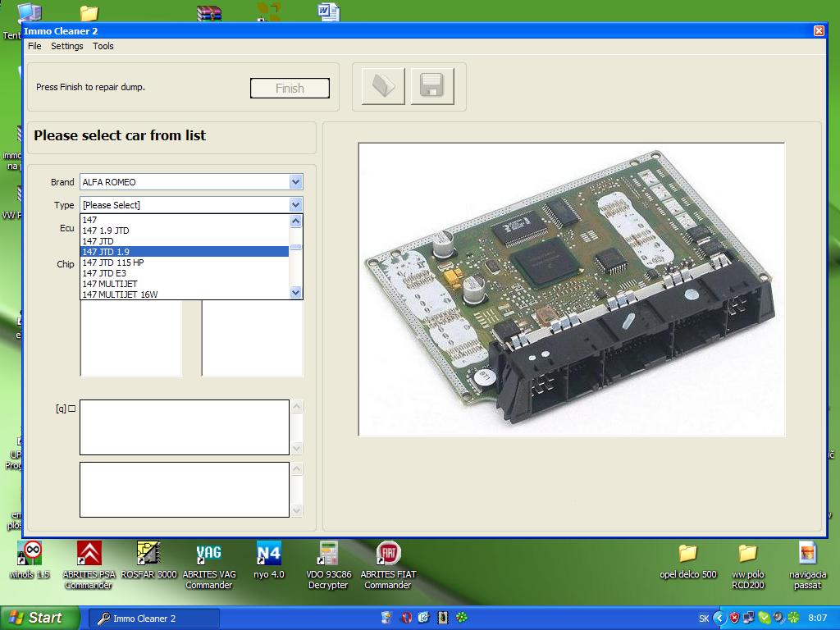This screenshot has height=630, width=840.
Task: Click the Outlook Express quick launch icon
Action: [424, 618]
